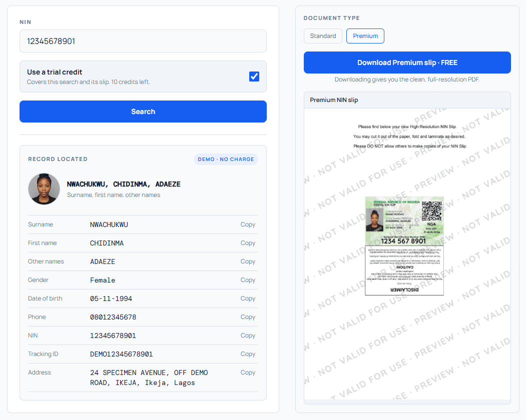Click the First name value CHIDINMA

107,243
